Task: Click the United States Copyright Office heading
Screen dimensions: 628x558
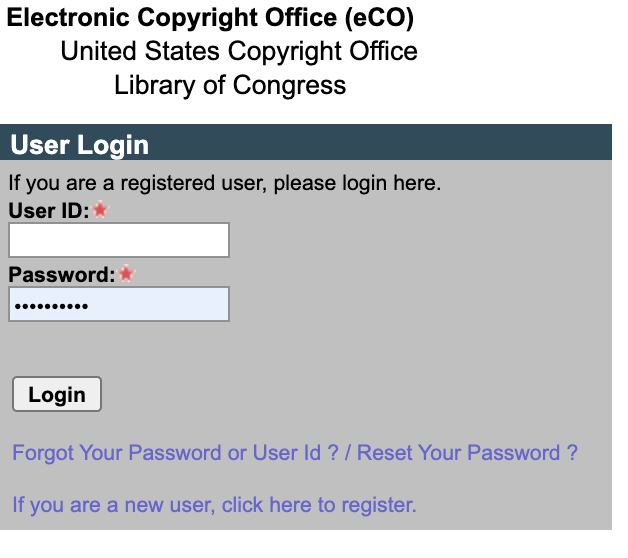Action: [x=239, y=51]
